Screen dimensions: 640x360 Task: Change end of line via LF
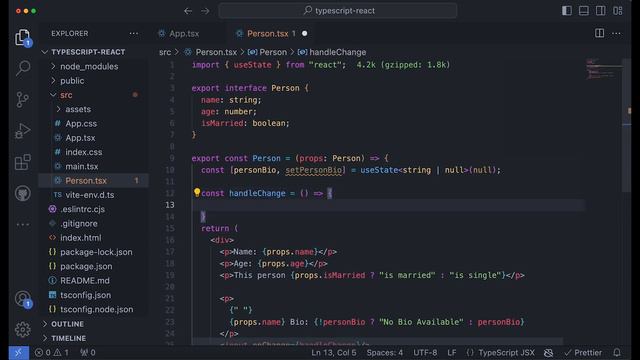coord(451,353)
